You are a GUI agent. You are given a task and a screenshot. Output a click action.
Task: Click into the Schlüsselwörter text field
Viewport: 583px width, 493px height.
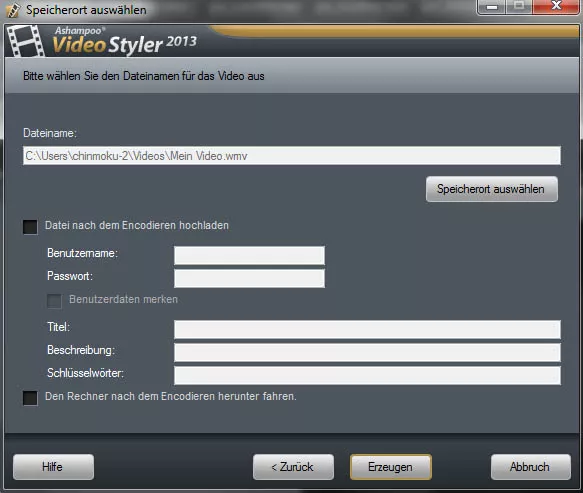pyautogui.click(x=367, y=375)
